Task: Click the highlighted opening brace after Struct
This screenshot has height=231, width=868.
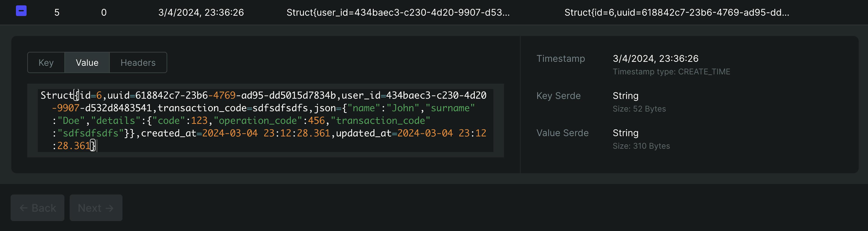Action: pyautogui.click(x=76, y=95)
